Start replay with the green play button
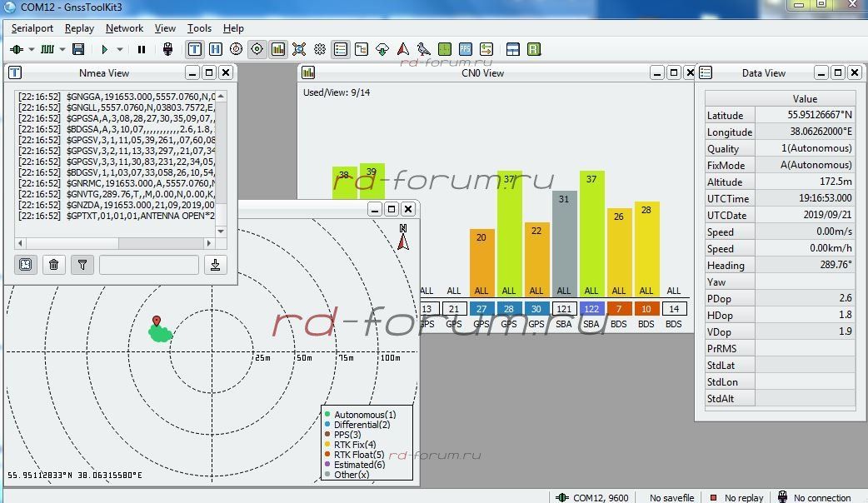Image resolution: width=868 pixels, height=503 pixels. (x=105, y=49)
